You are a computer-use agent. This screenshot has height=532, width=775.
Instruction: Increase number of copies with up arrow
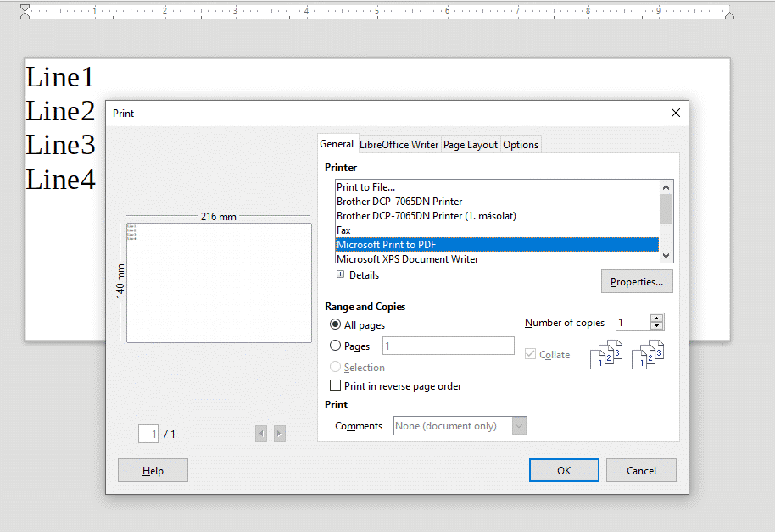(x=656, y=319)
